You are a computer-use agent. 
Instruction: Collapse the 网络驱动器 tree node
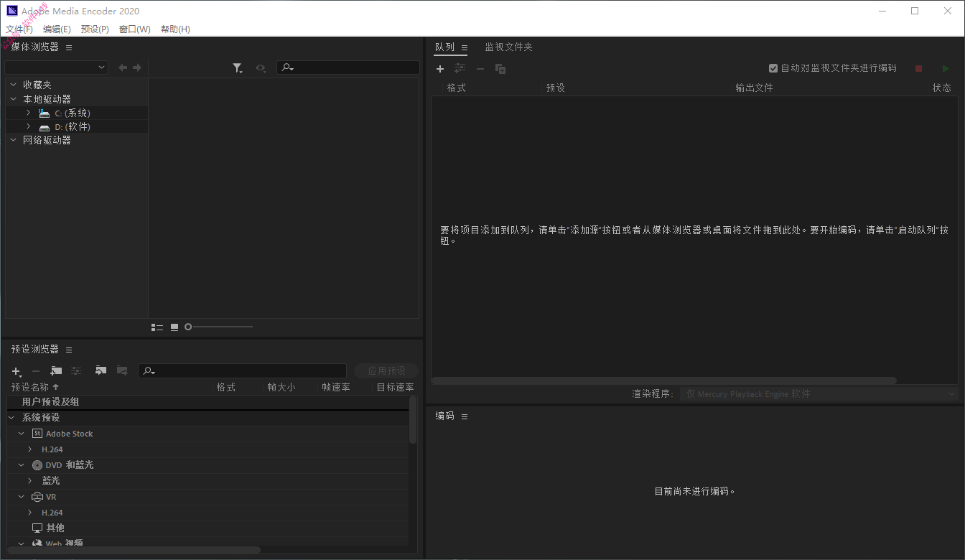pyautogui.click(x=13, y=140)
